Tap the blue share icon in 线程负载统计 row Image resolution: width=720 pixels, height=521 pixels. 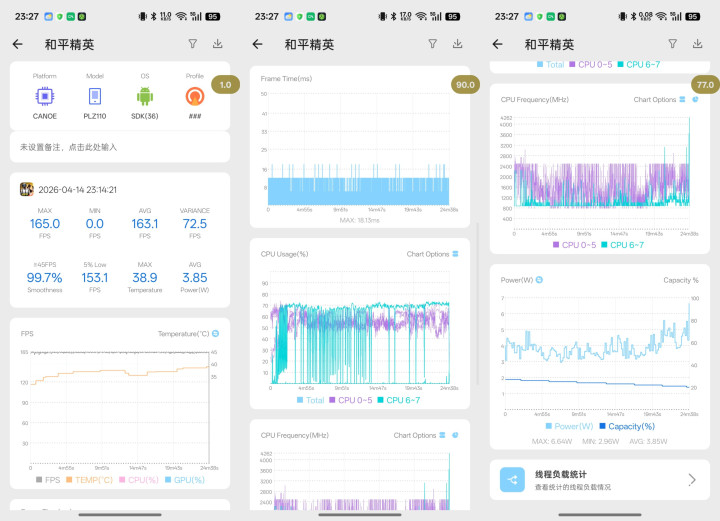tap(512, 480)
